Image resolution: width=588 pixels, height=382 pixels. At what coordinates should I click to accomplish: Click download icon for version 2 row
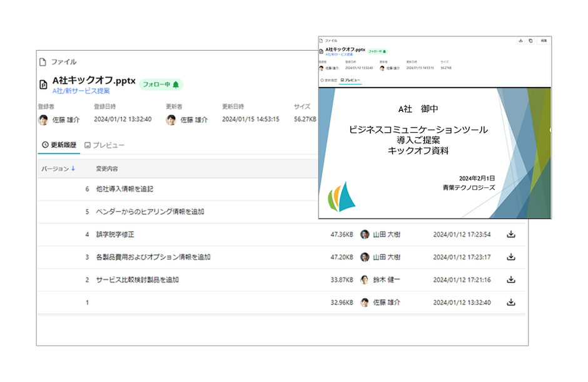[510, 280]
